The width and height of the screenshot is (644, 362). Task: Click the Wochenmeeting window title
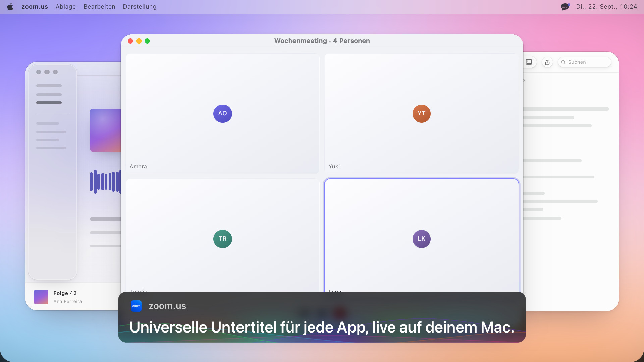[322, 41]
